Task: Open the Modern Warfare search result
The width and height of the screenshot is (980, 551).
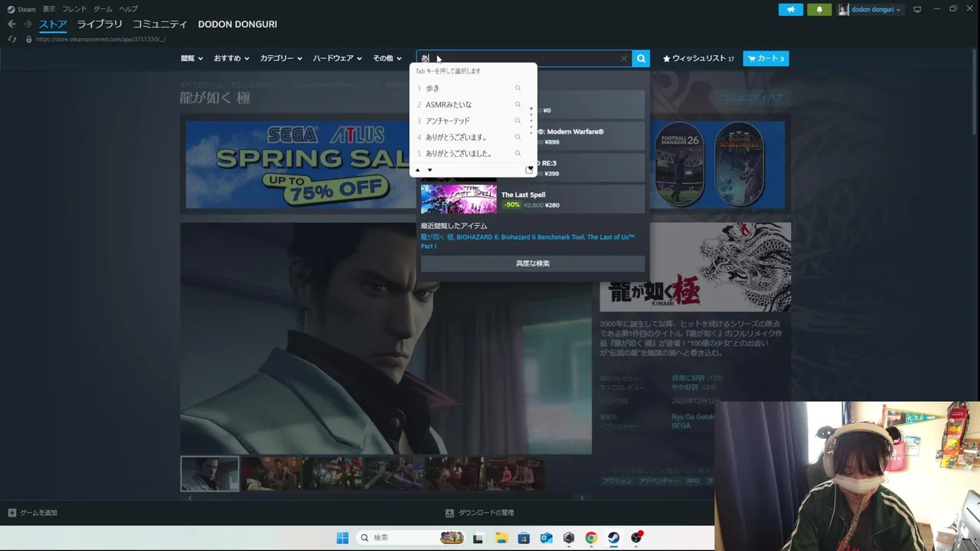Action: pos(590,136)
